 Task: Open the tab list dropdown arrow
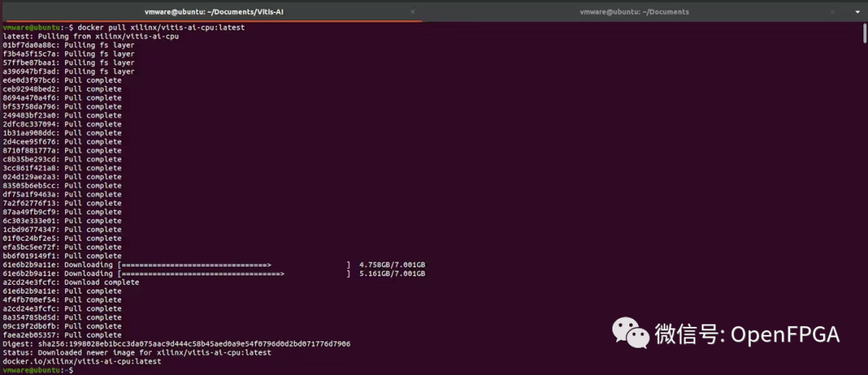click(x=857, y=12)
